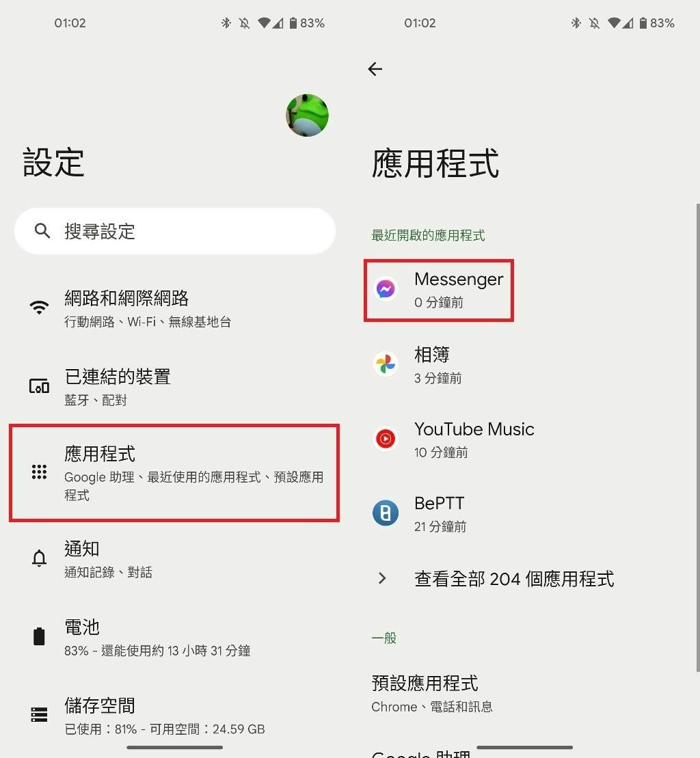700x758 pixels.
Task: Tap the connected devices icon
Action: pyautogui.click(x=39, y=386)
